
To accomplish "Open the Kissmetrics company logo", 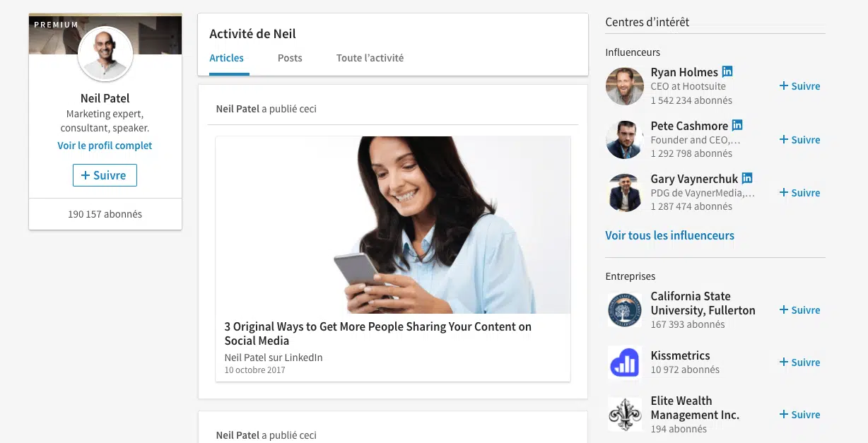I will coord(624,362).
